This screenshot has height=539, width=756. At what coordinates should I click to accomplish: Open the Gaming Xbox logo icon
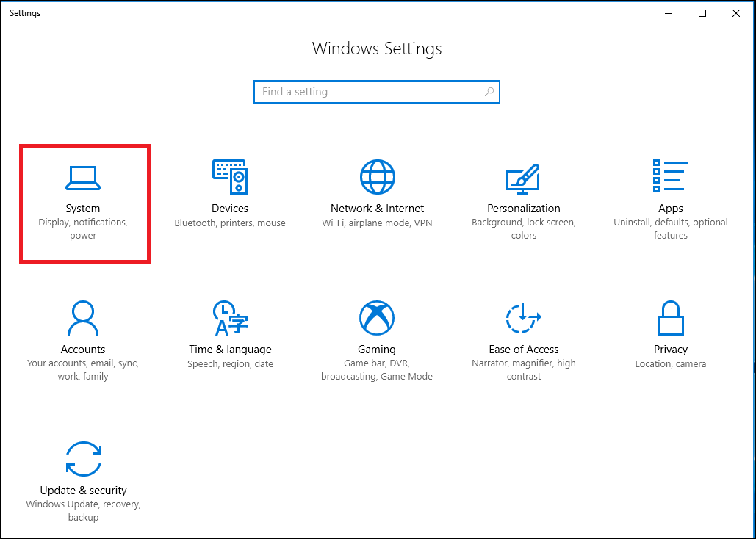coord(377,318)
